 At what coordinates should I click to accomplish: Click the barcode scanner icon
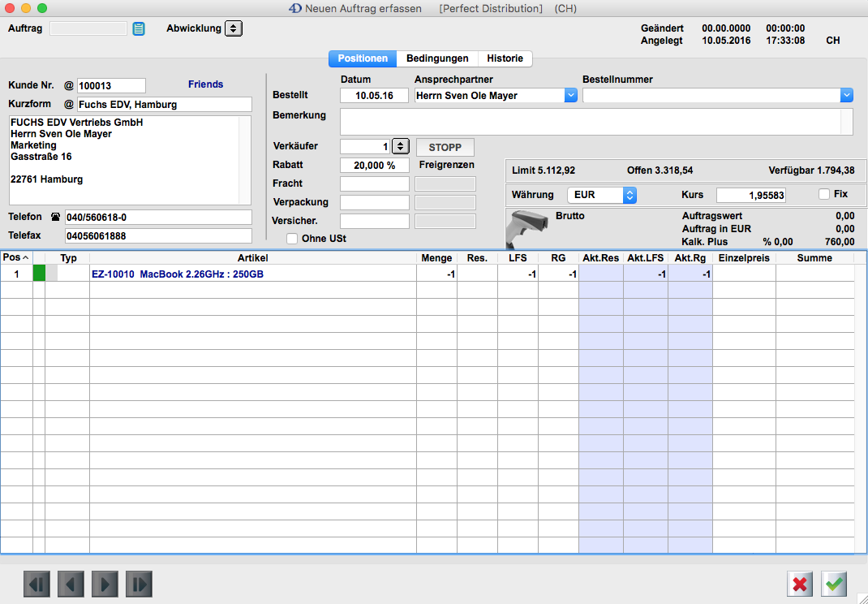pyautogui.click(x=526, y=229)
